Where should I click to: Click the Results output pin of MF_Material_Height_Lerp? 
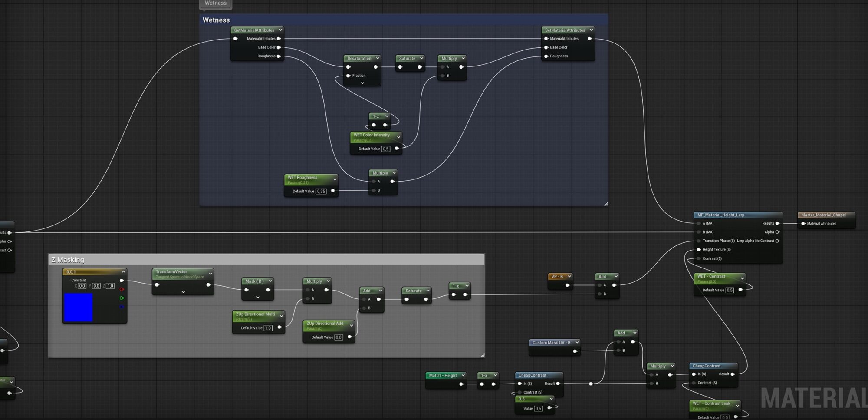[x=777, y=223]
